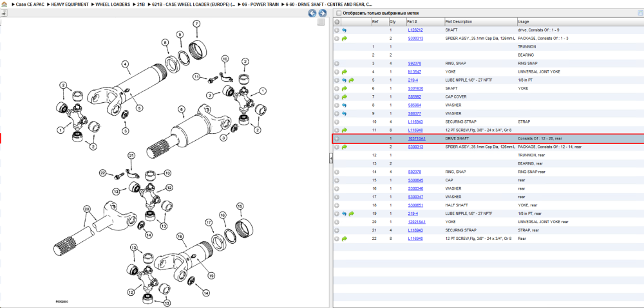Sort by 'Part Description' column header
The width and height of the screenshot is (644, 308).
click(x=480, y=22)
